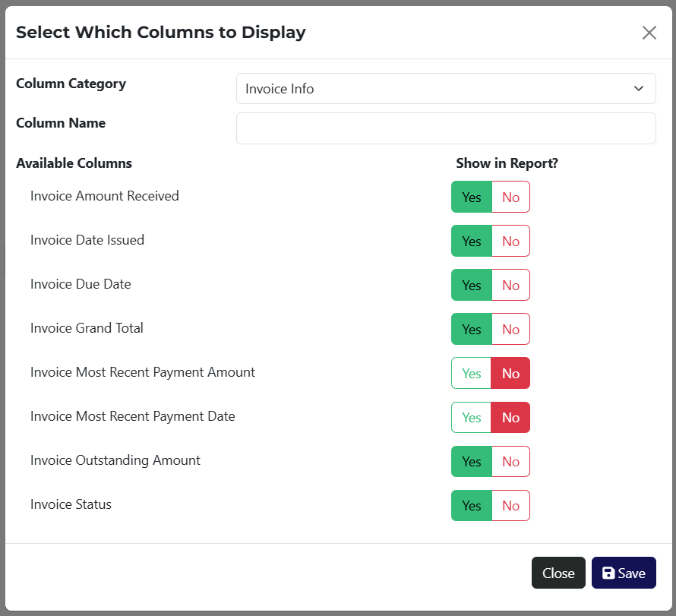The height and width of the screenshot is (616, 676).
Task: Click the Column Name text field
Action: (445, 128)
